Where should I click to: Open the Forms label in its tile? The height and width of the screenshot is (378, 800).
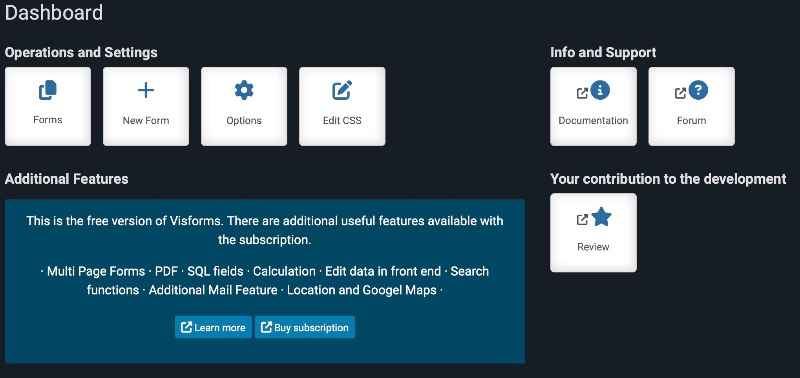48,120
